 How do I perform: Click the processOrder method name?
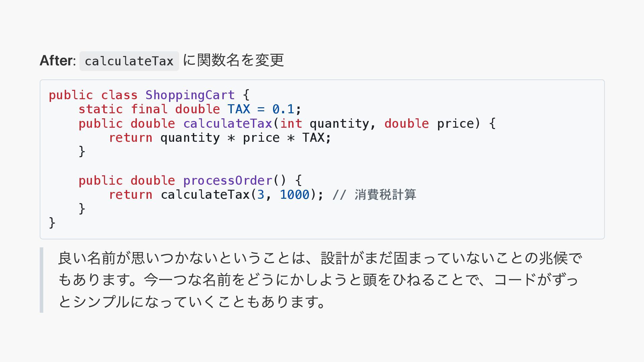(227, 181)
